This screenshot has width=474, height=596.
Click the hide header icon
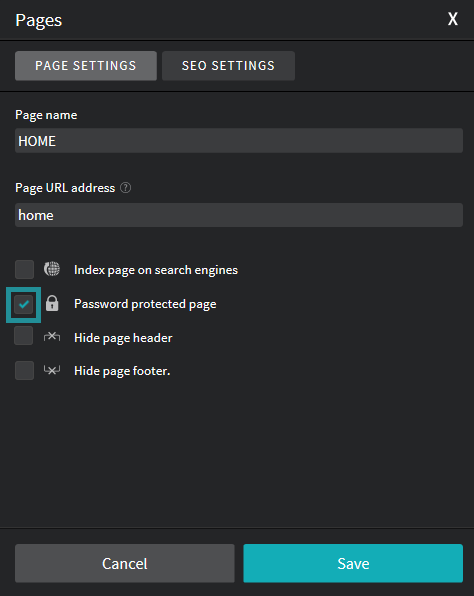coord(52,337)
